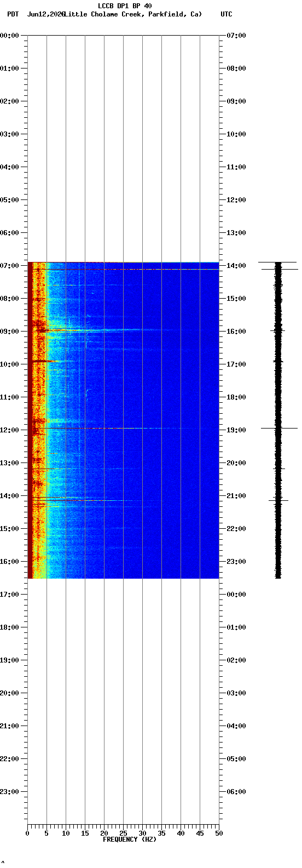Click the UTC axis label "11:00"
The height and width of the screenshot is (868, 302).
coord(236,167)
